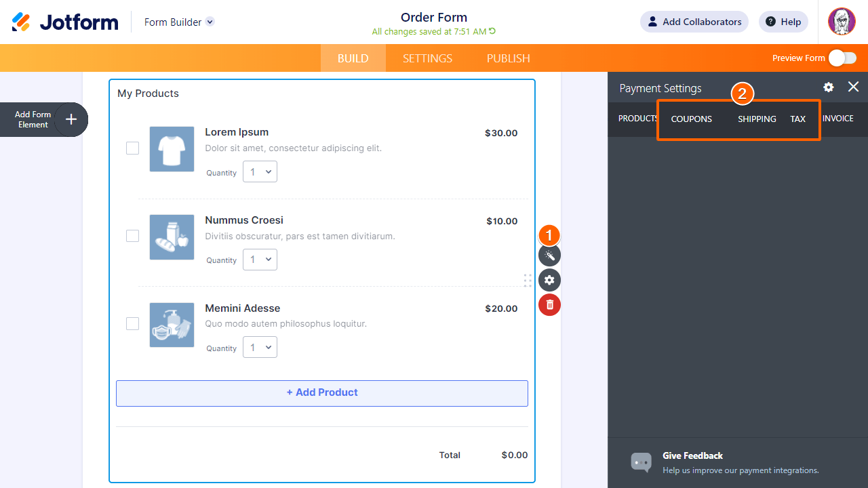Click the $20.00 price
Image resolution: width=868 pixels, height=488 pixels.
point(501,308)
